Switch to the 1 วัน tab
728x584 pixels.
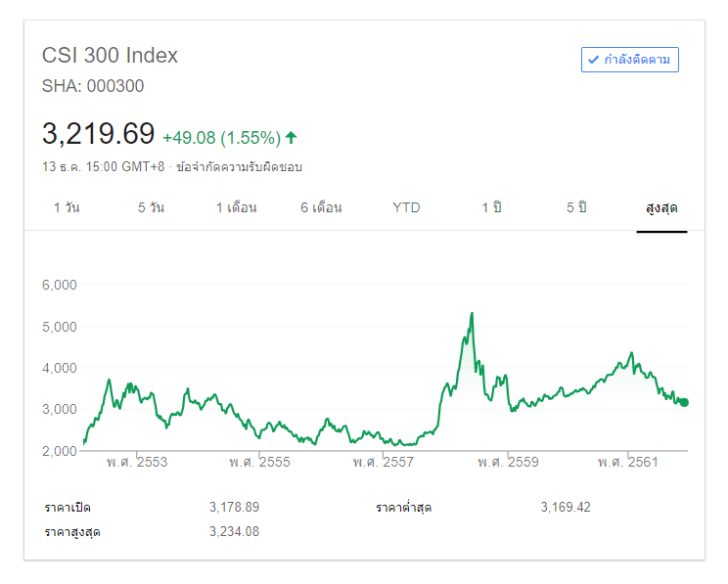click(67, 208)
